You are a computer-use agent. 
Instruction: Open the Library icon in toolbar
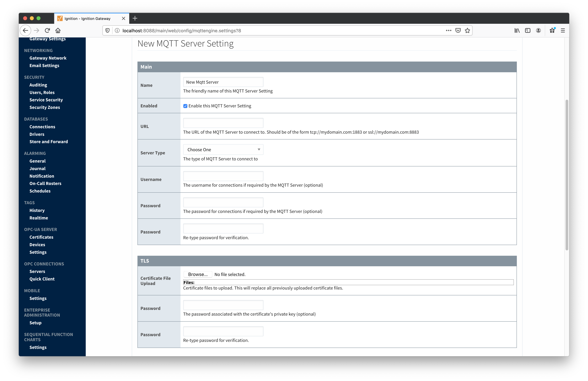pos(517,30)
